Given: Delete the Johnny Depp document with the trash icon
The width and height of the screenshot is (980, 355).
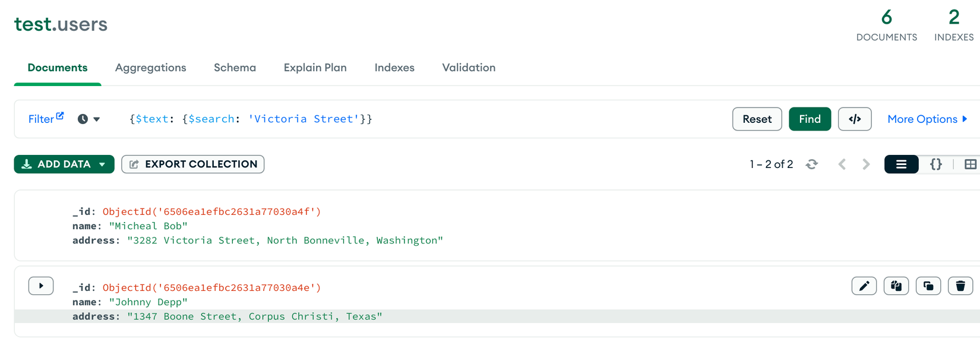Looking at the screenshot, I should click(x=960, y=286).
